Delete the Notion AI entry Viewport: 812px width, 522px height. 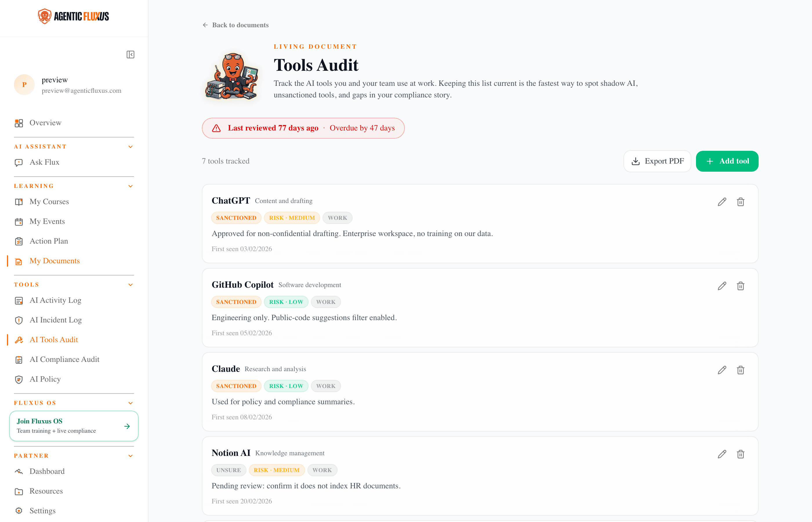740,454
